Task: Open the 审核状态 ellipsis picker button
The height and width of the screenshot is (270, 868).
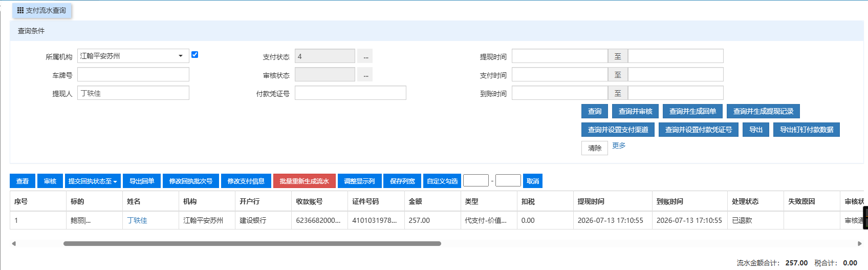Action: click(365, 74)
